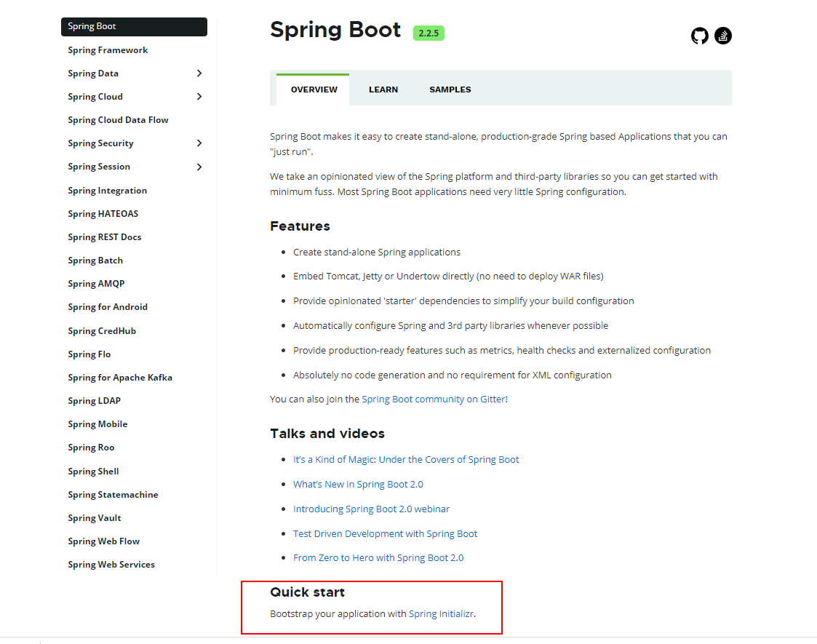
Task: Expand the Spring Security submenu chevron
Action: [x=199, y=143]
